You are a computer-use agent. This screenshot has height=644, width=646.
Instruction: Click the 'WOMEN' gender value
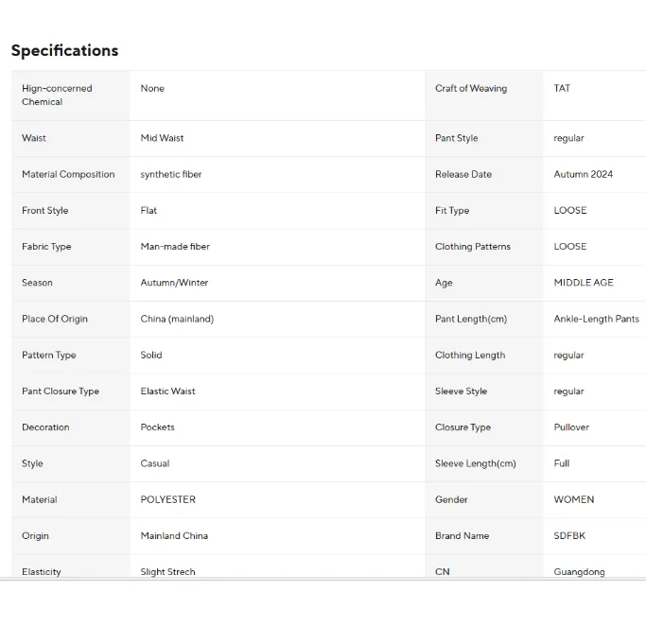point(573,499)
